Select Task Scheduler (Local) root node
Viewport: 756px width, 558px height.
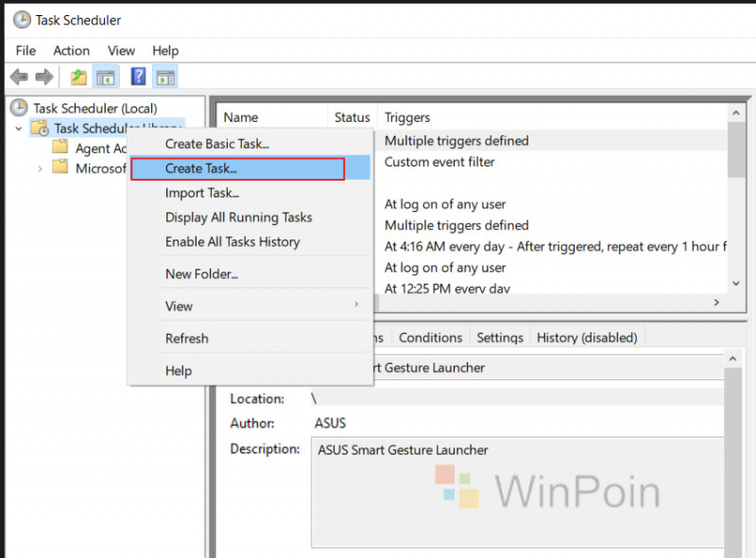click(x=95, y=108)
